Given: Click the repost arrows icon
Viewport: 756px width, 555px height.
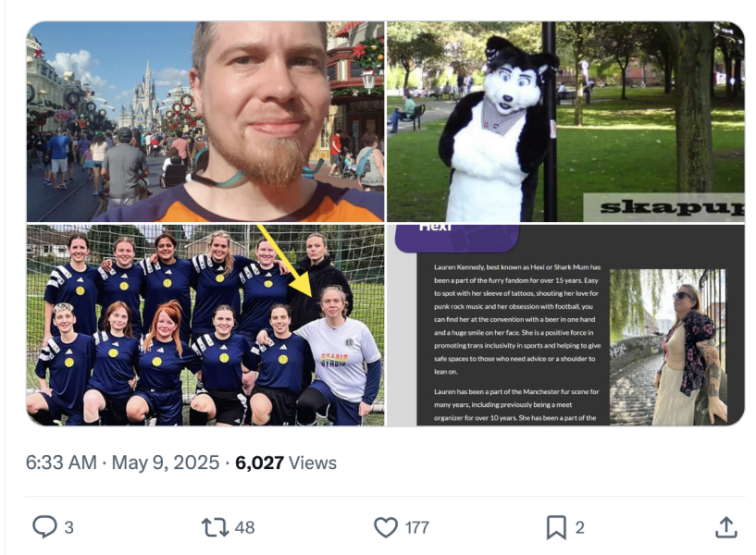Looking at the screenshot, I should pyautogui.click(x=215, y=527).
